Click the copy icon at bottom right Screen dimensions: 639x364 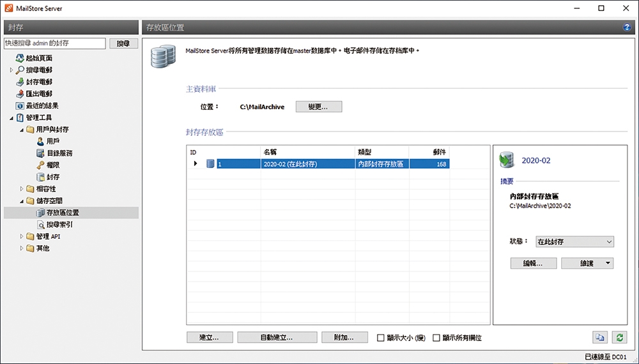pos(600,338)
